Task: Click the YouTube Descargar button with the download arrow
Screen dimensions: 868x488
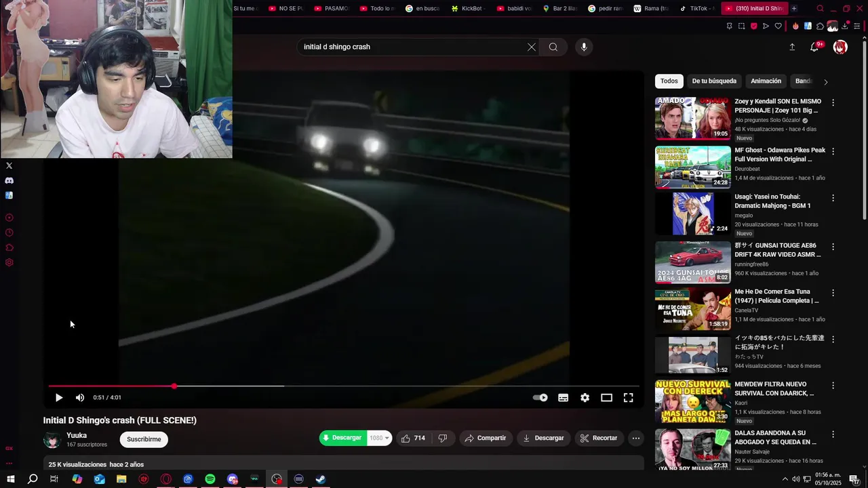Action: point(543,439)
